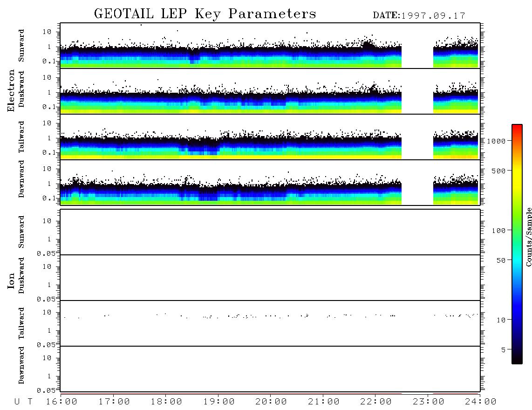Select the Electron Sunward axis label
Viewport: 532px width, 410px height.
[21, 46]
